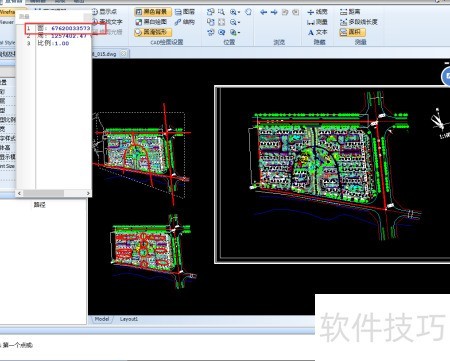Toggle the 面积 area measurement button
The height and width of the screenshot is (361, 450).
[353, 32]
